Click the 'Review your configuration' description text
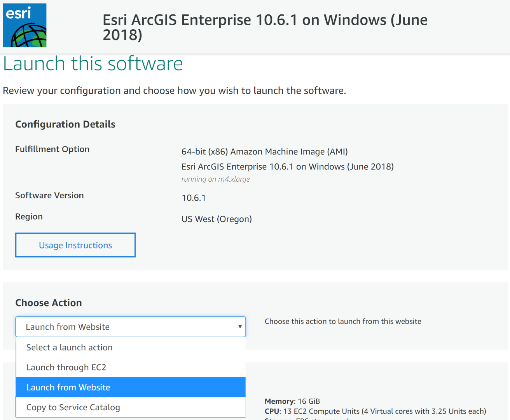Viewport: 510px width, 420px height. pos(175,91)
